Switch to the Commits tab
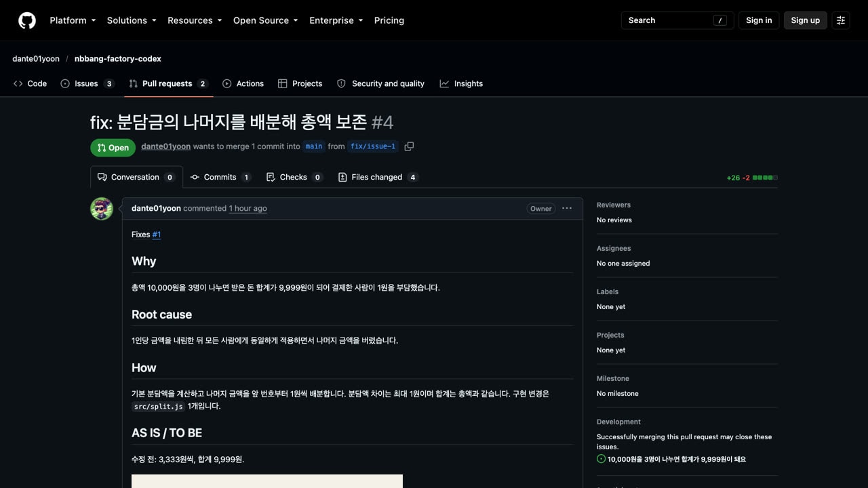The width and height of the screenshot is (868, 488). (x=220, y=177)
